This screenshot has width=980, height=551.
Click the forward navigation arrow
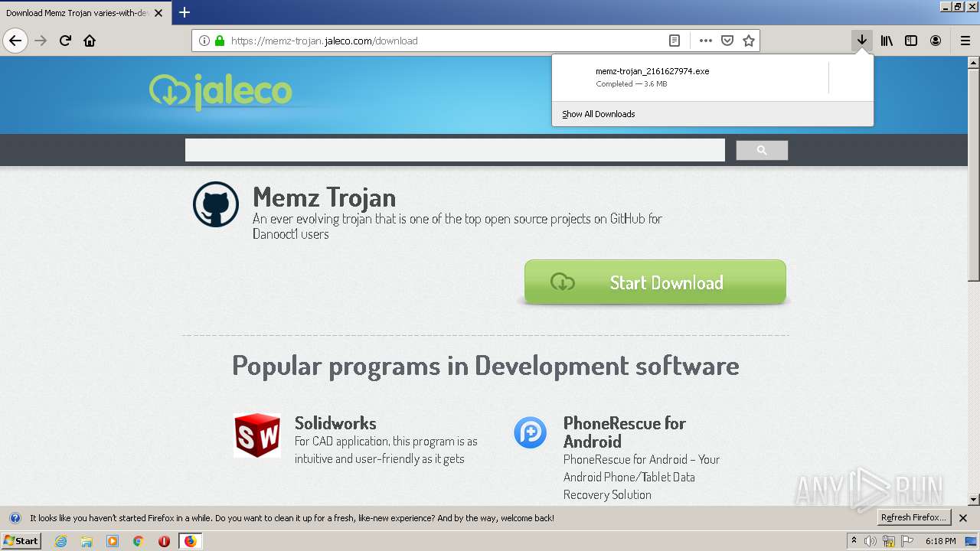tap(41, 41)
